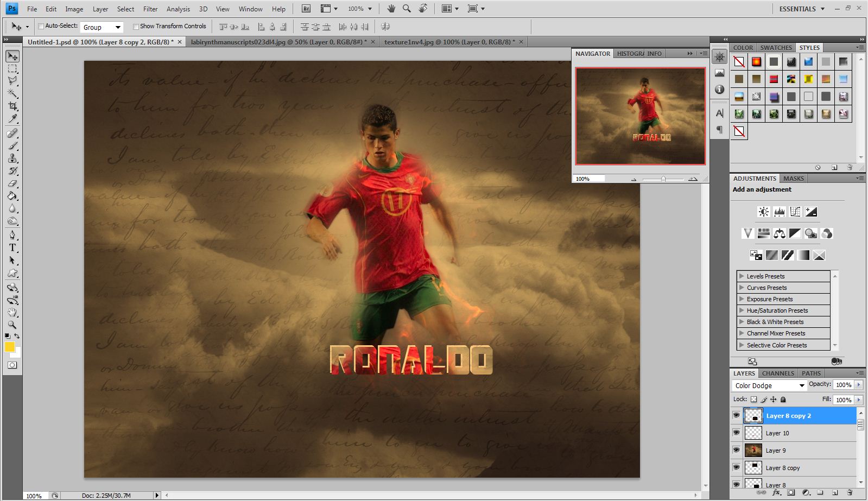Select the Spot Healing Brush tool
The height and width of the screenshot is (501, 868).
tap(12, 133)
